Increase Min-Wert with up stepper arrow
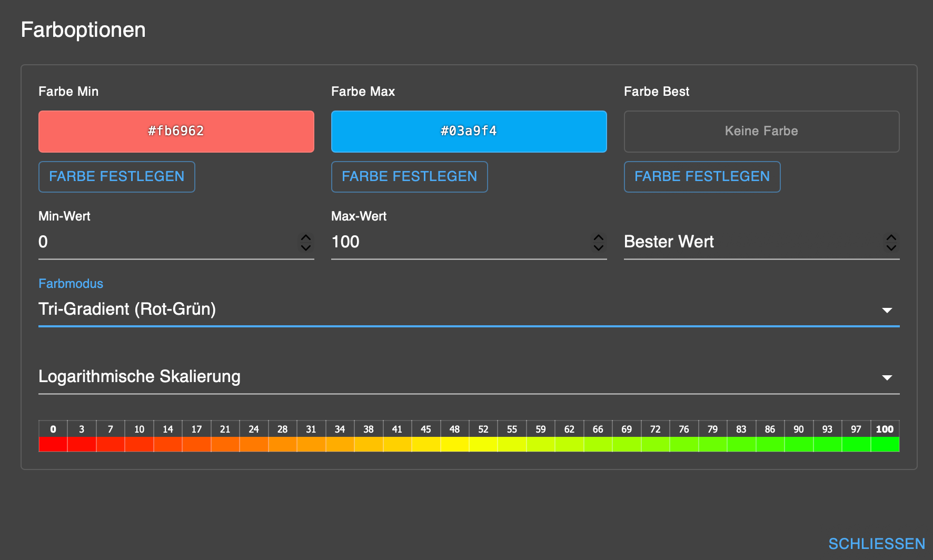This screenshot has height=560, width=933. coord(306,237)
